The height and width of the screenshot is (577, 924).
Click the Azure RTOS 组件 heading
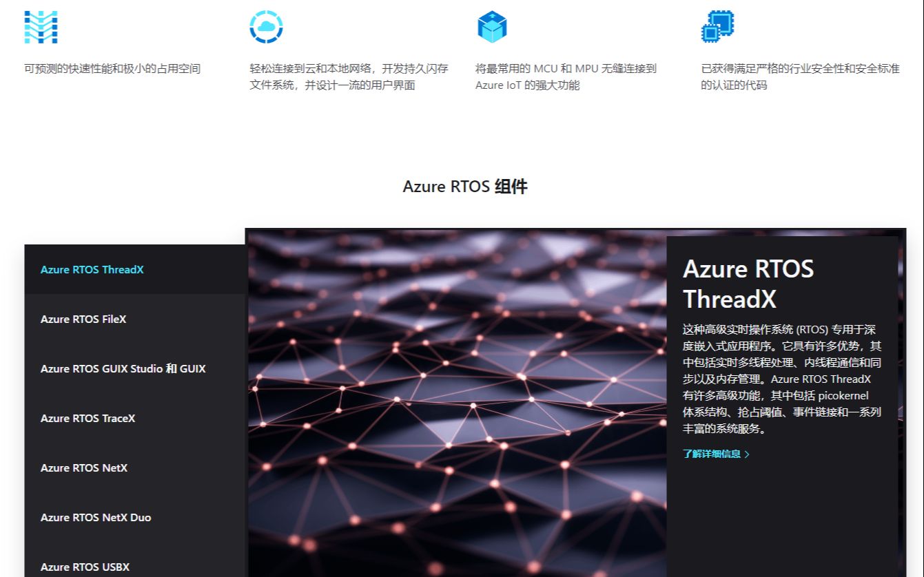click(x=465, y=187)
